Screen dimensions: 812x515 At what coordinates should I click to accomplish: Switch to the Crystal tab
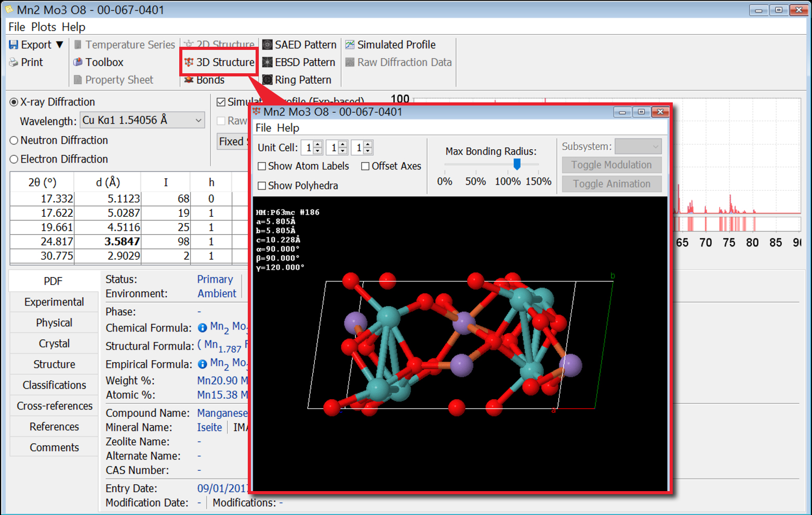point(54,344)
